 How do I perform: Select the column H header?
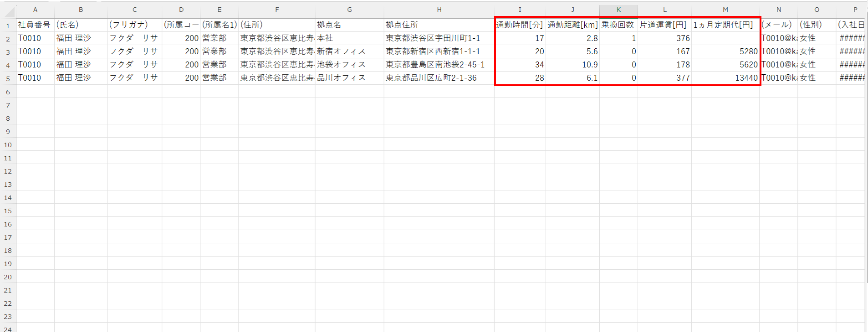[439, 10]
